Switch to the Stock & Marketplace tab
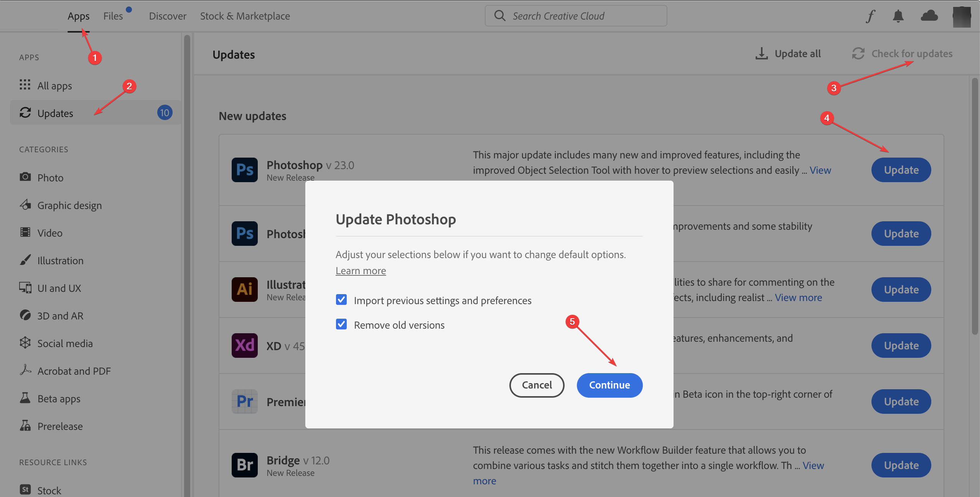The height and width of the screenshot is (497, 980). [245, 16]
